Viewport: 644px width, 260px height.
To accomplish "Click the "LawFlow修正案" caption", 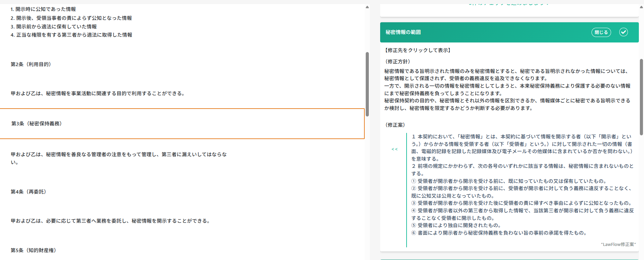I will coord(618,244).
